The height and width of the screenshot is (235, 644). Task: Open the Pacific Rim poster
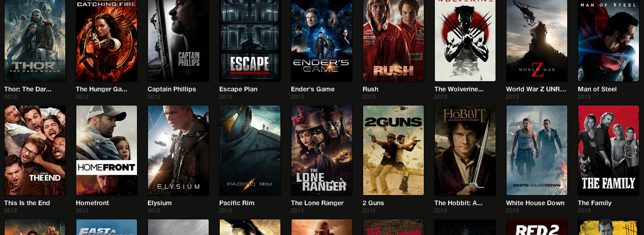250,151
